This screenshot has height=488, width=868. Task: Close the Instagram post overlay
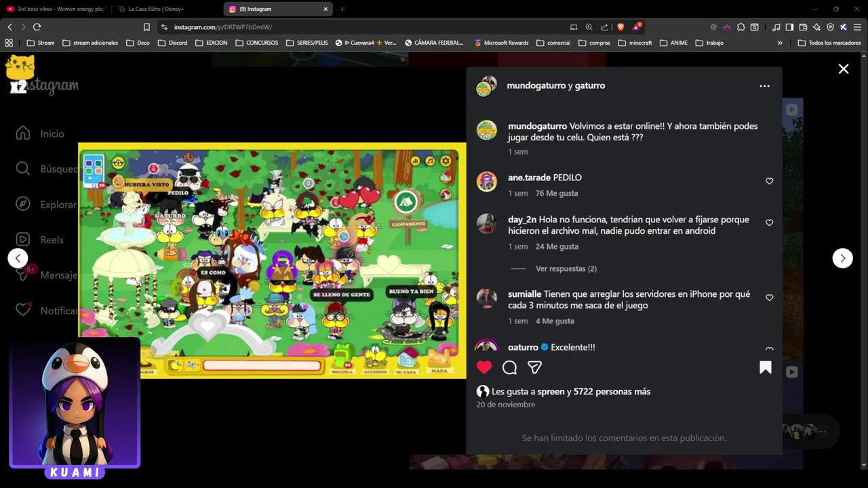point(844,69)
